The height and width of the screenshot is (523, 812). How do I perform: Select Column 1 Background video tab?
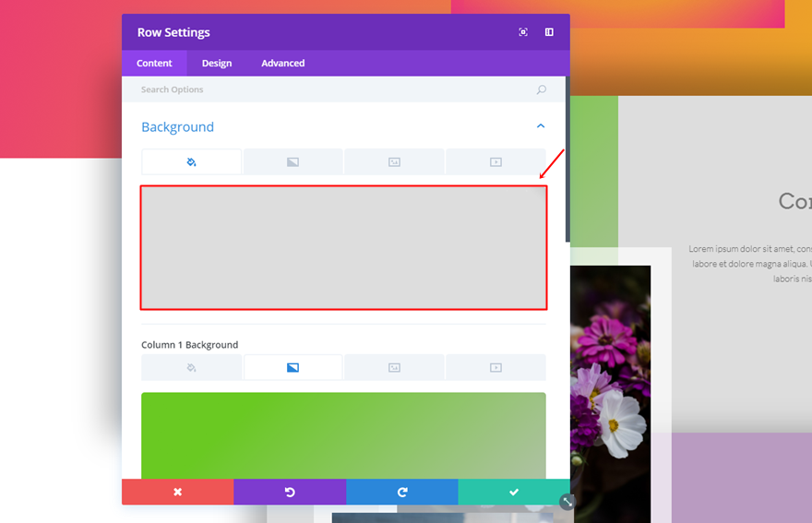[x=496, y=368]
